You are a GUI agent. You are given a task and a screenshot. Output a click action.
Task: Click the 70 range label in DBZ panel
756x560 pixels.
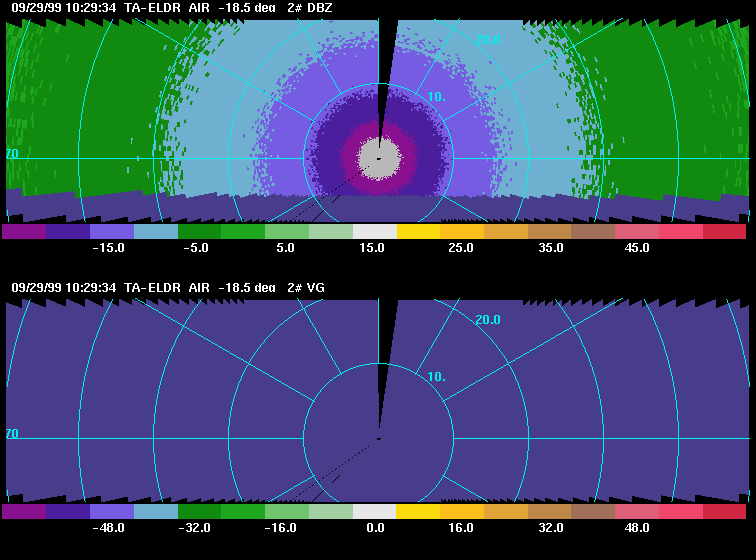tap(12, 154)
